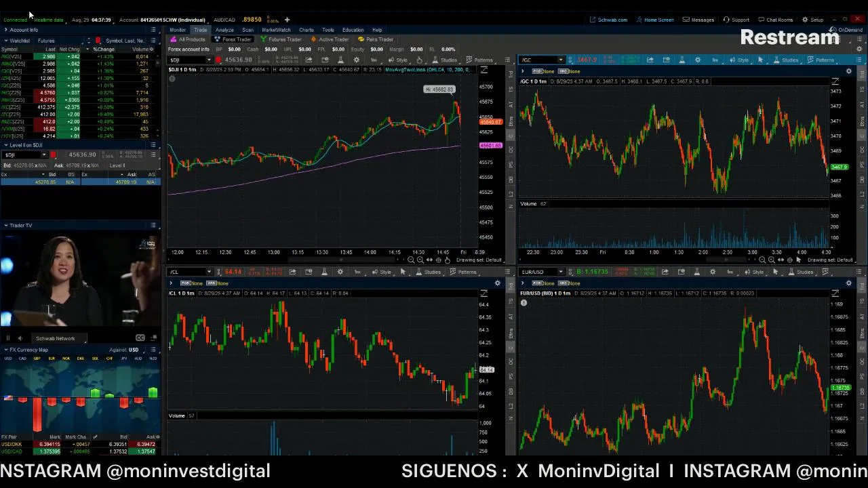
Task: Collapse the Account Info section
Action: pos(6,30)
